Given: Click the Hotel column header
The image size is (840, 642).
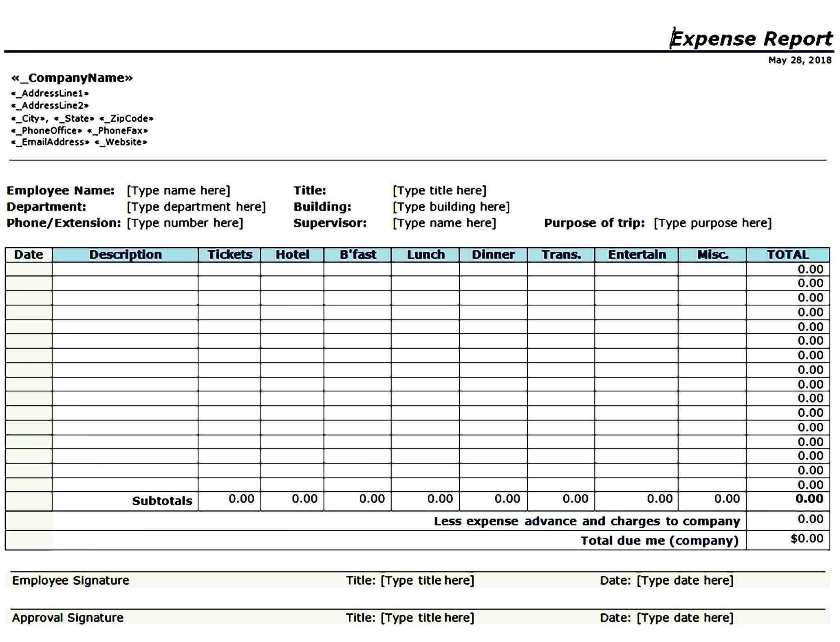Looking at the screenshot, I should [x=293, y=255].
